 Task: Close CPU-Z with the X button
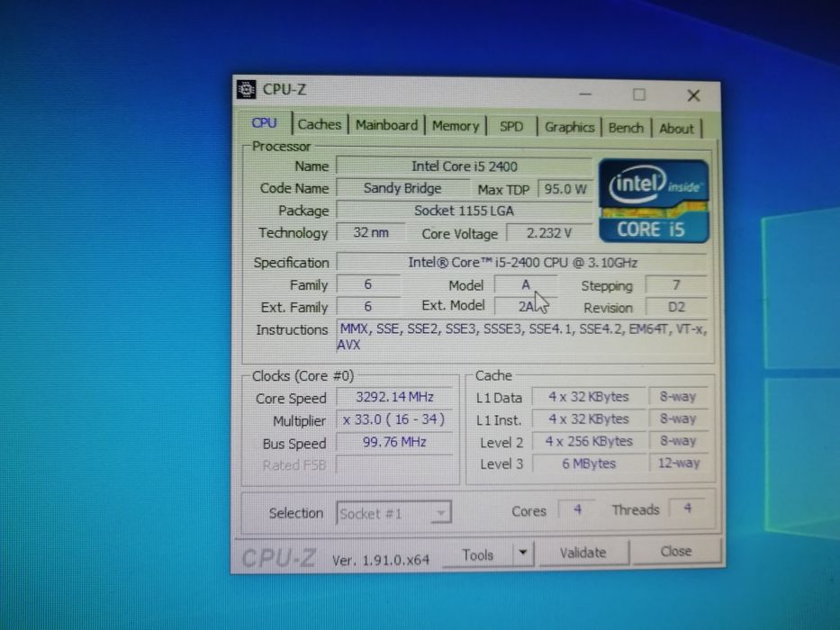coord(693,96)
